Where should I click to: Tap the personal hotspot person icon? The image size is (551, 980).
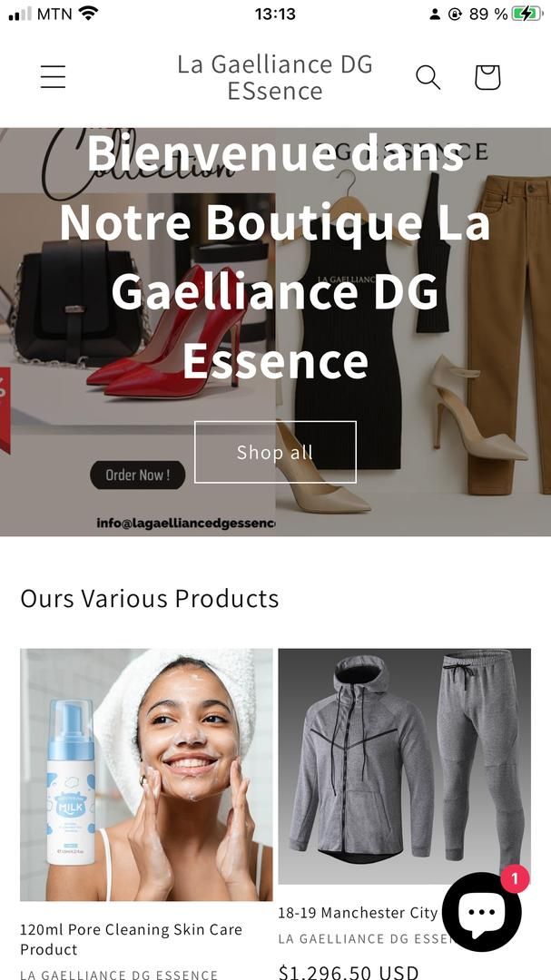pyautogui.click(x=435, y=14)
